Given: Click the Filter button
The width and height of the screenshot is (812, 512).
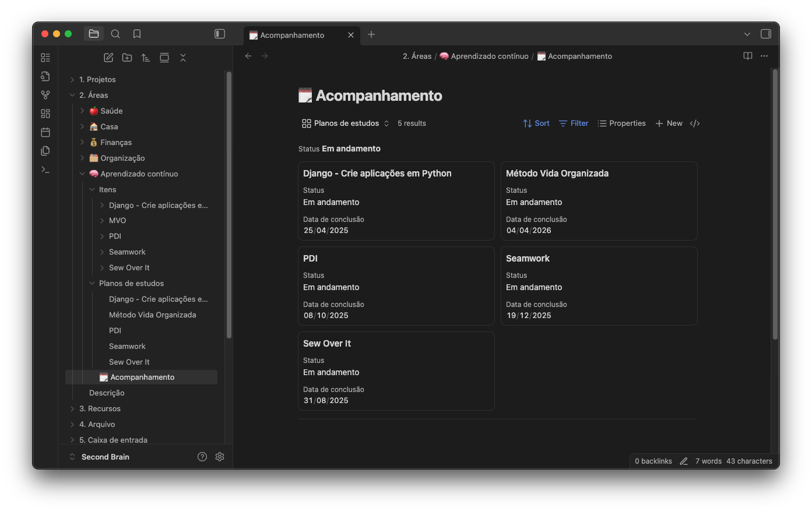Looking at the screenshot, I should (574, 123).
